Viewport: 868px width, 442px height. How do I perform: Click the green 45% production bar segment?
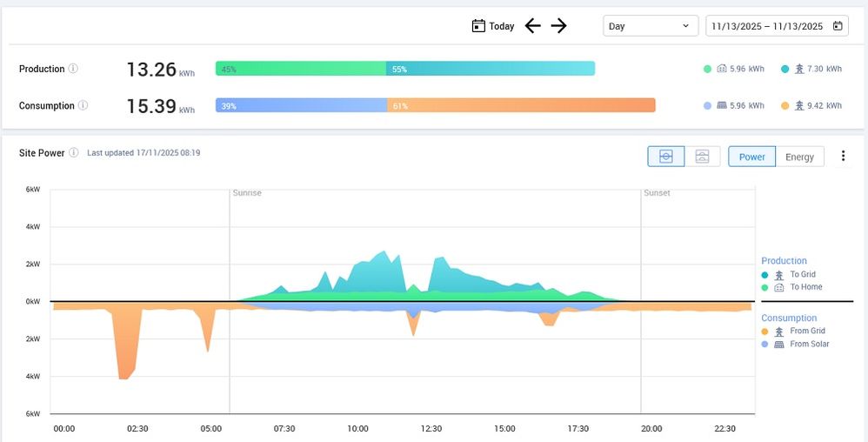[x=301, y=69]
